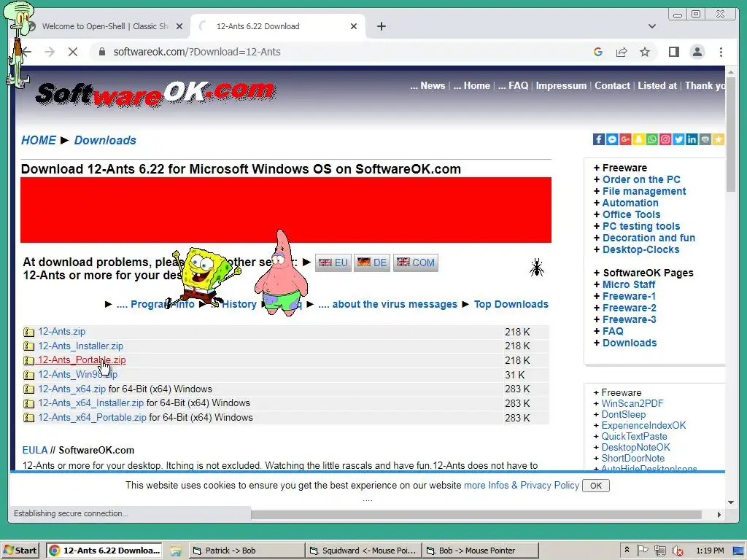747x560 pixels.
Task: Go forward with the browser forward arrow
Action: [50, 52]
